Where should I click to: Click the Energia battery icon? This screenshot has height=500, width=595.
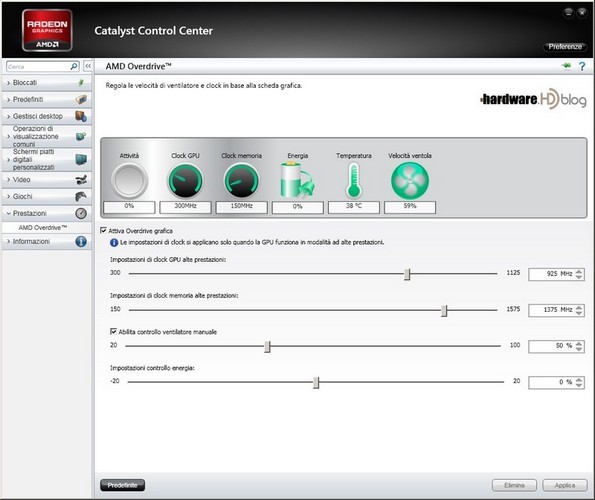tap(298, 180)
